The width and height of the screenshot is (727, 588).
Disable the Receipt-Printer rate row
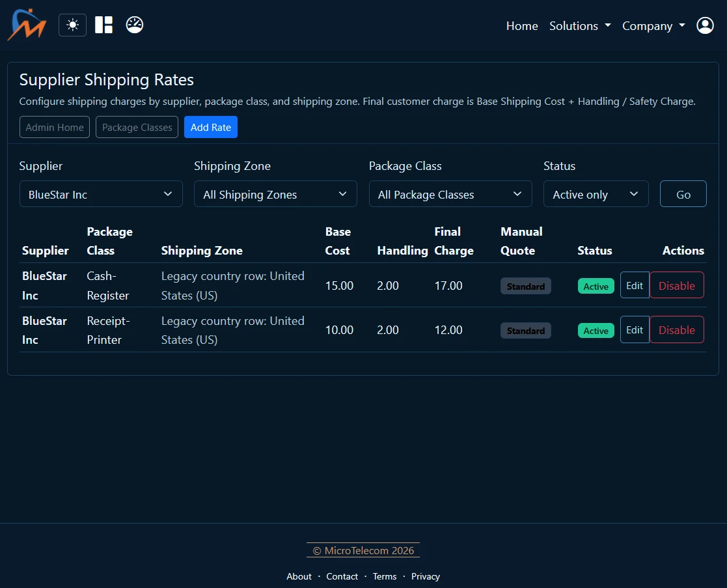677,329
